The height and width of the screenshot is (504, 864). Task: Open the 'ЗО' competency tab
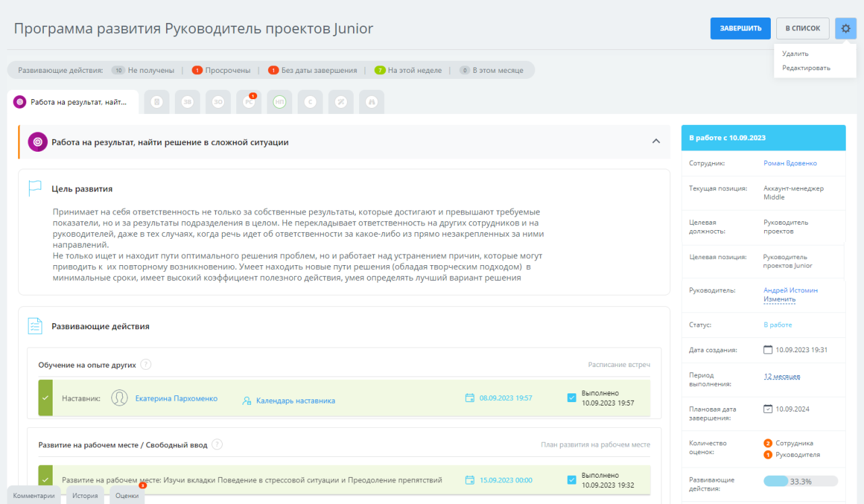(x=218, y=102)
